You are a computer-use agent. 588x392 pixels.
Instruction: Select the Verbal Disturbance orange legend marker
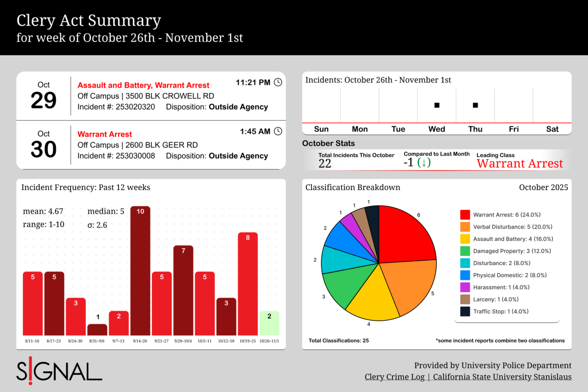point(464,227)
